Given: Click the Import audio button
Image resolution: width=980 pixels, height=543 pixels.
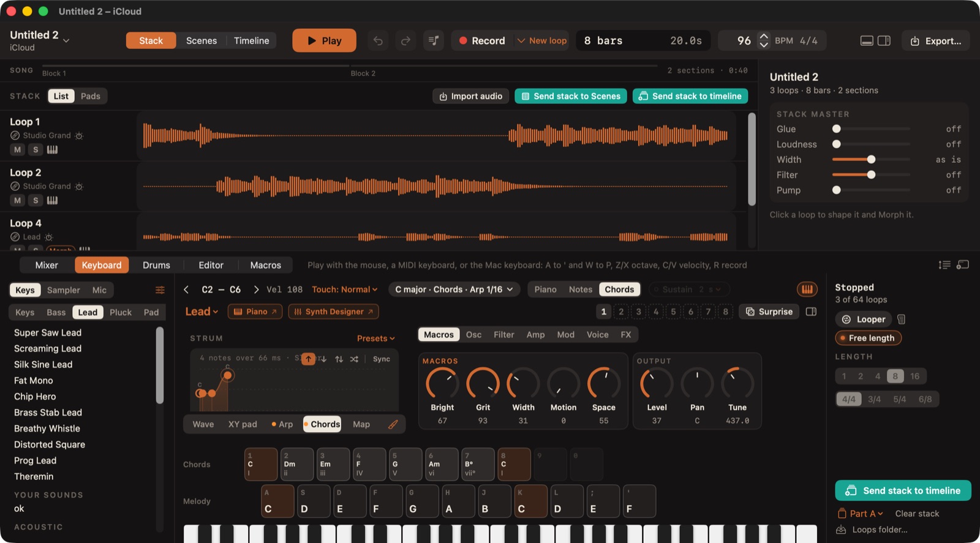Looking at the screenshot, I should [x=470, y=96].
